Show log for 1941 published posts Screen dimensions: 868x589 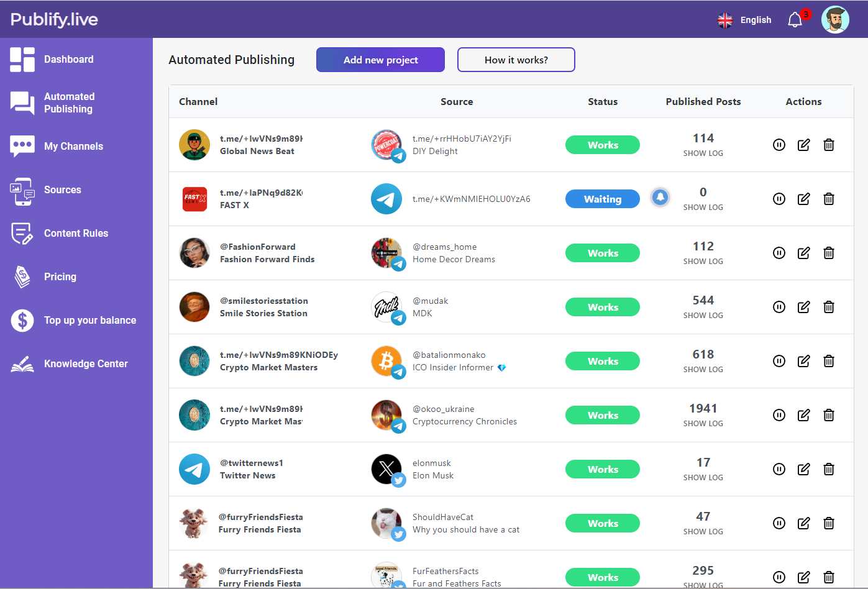coord(703,424)
